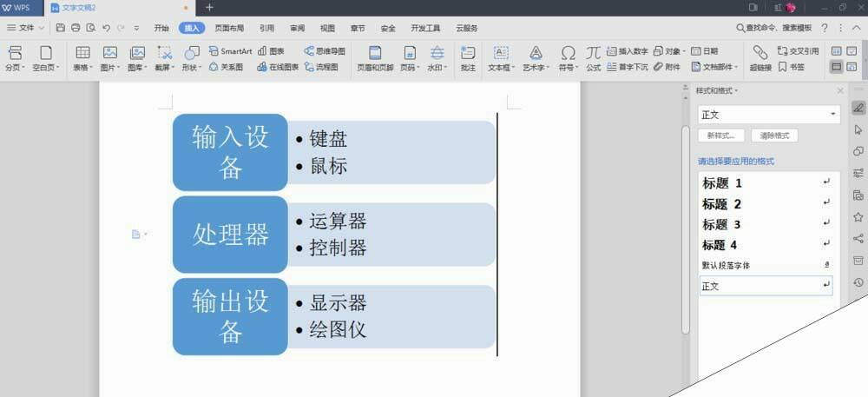The width and height of the screenshot is (868, 397).
Task: Open the layout options icon beside the diagram
Action: pos(138,235)
